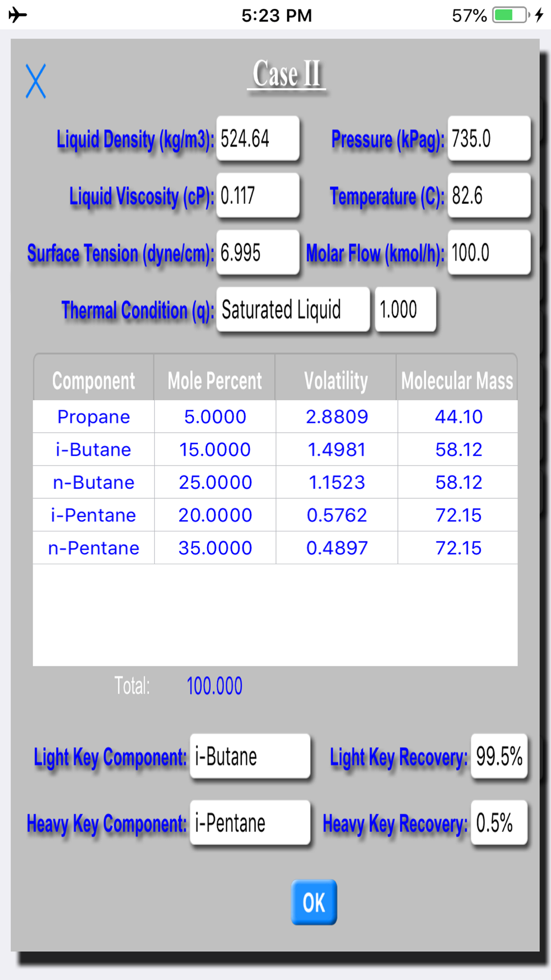Tap mole percent 25.0000 for n-Butane

pyautogui.click(x=215, y=482)
